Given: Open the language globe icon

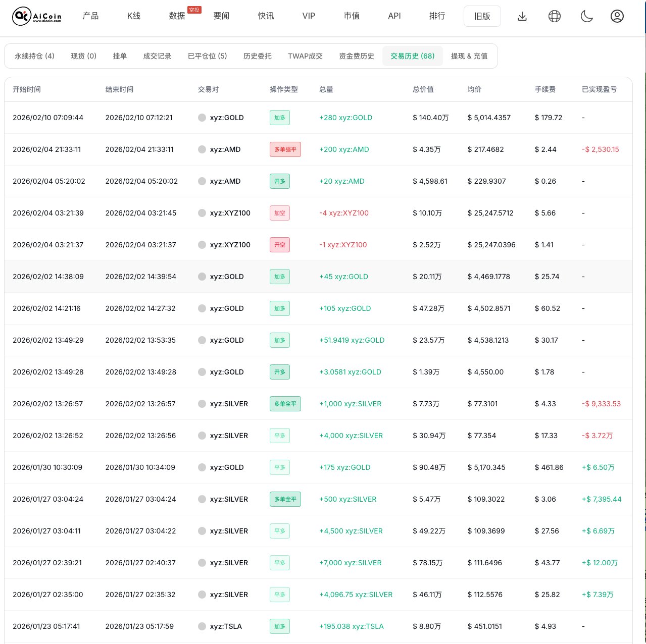Looking at the screenshot, I should 554,16.
